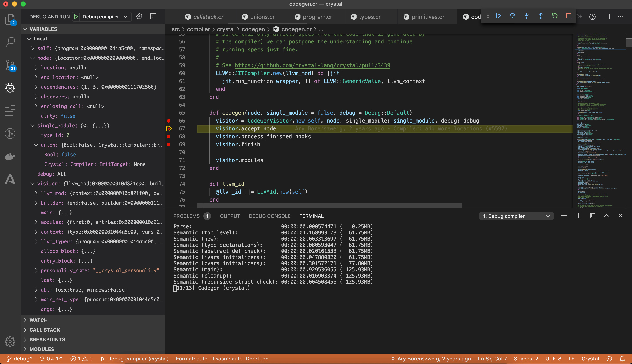Toggle breakpoint on line 69
The width and height of the screenshot is (632, 364).
pyautogui.click(x=169, y=144)
